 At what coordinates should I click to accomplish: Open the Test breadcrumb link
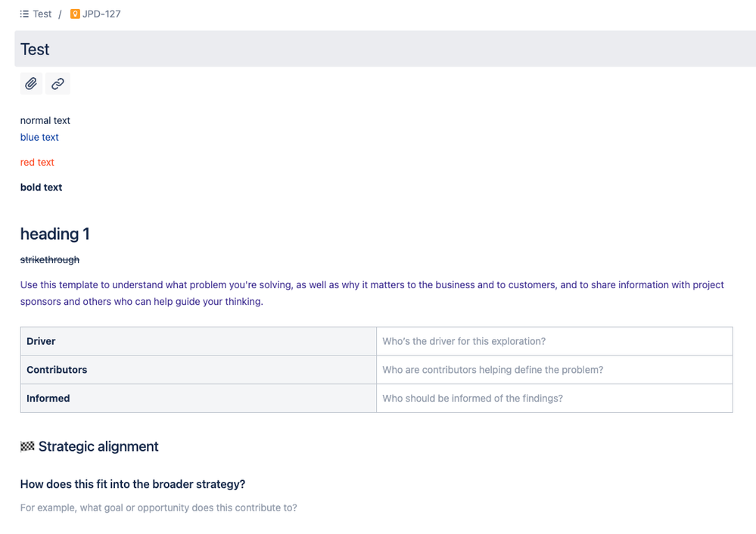(42, 14)
